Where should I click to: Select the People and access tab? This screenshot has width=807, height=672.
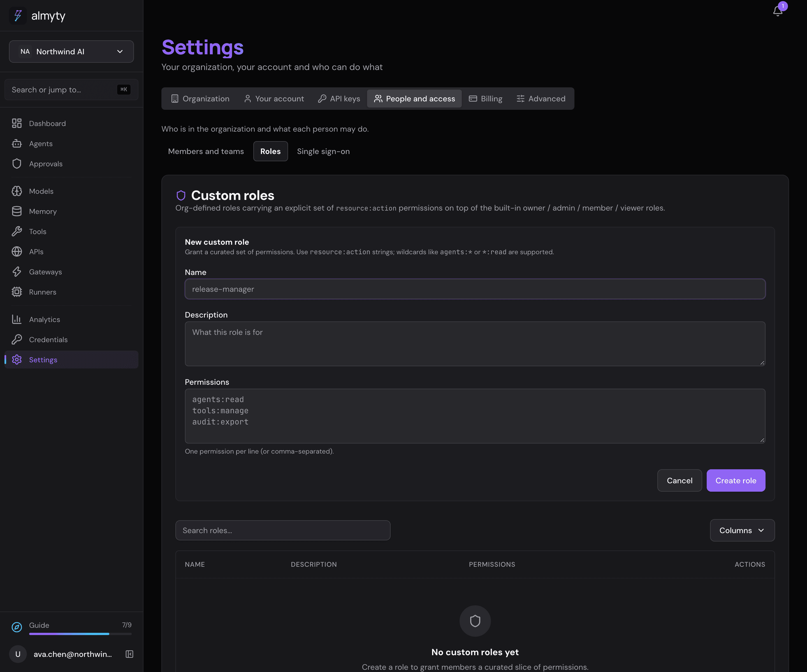point(414,99)
